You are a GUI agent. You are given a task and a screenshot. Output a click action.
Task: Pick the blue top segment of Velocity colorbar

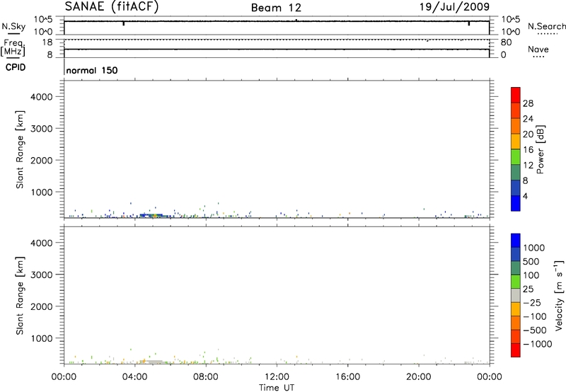click(x=516, y=241)
